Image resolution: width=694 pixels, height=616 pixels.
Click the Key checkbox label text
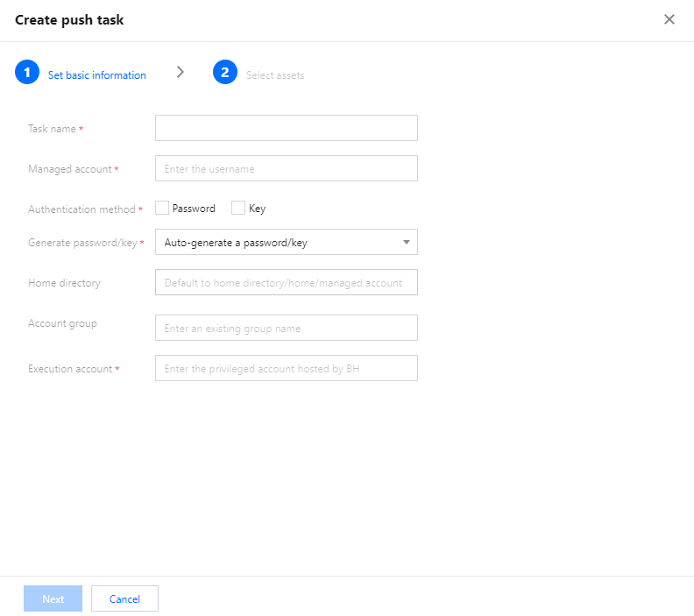tap(257, 209)
